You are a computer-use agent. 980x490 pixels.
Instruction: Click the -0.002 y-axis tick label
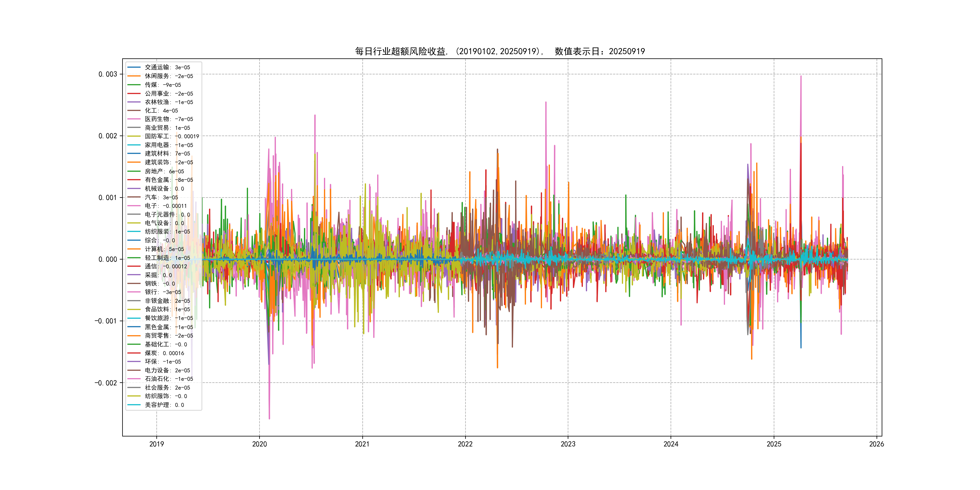(x=106, y=383)
